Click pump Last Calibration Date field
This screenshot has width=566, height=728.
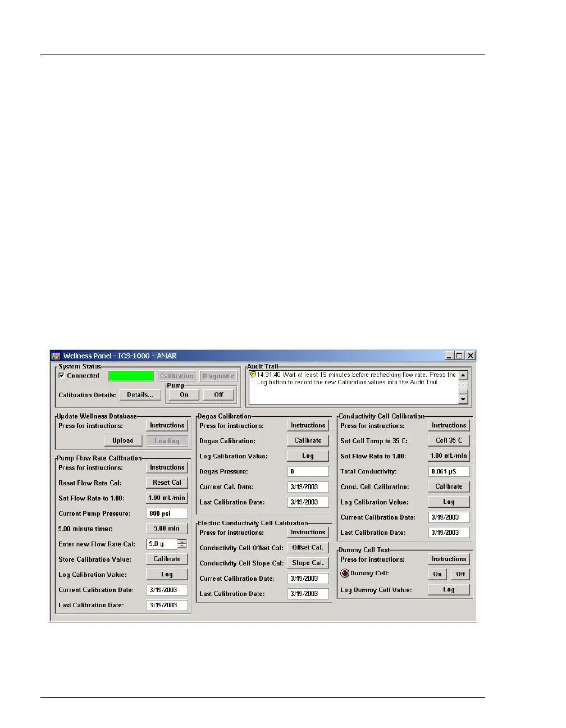tap(167, 605)
